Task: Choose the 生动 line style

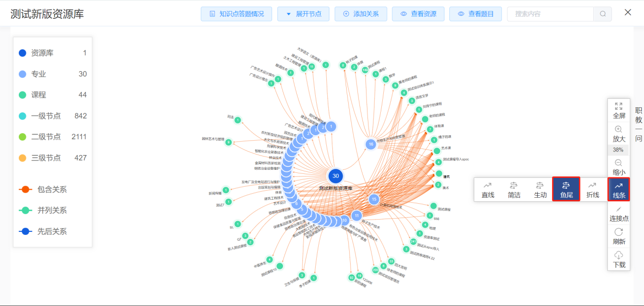Action: click(x=540, y=189)
